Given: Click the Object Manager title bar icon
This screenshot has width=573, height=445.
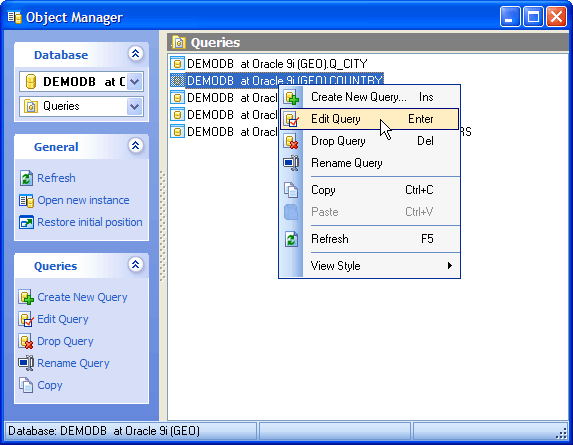Looking at the screenshot, I should pyautogui.click(x=15, y=17).
